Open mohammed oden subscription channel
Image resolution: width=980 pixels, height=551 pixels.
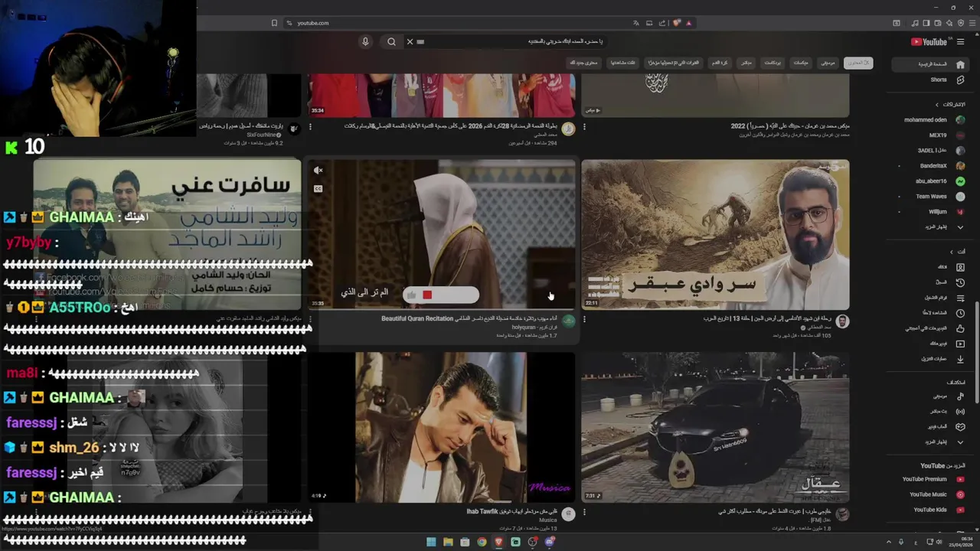click(x=930, y=120)
